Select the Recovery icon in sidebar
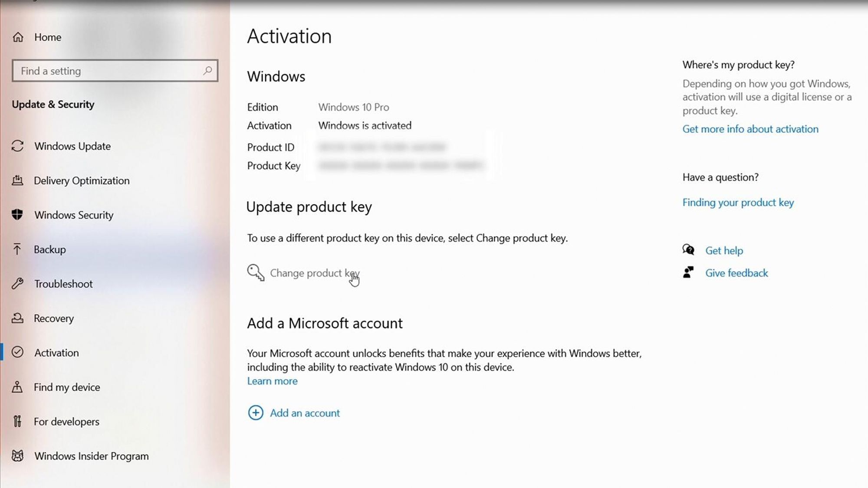The width and height of the screenshot is (868, 488). (17, 318)
